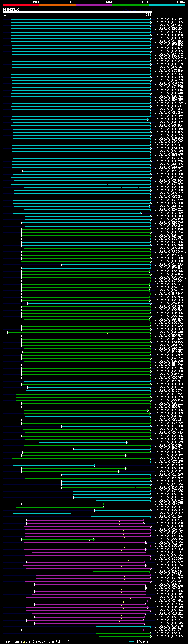Select hit label UniRef100_A2X5Y2

point(169,54)
